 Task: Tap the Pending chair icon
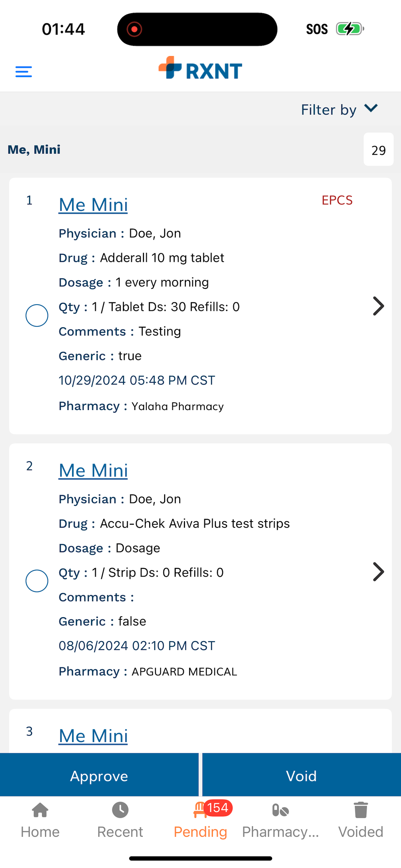point(200,810)
